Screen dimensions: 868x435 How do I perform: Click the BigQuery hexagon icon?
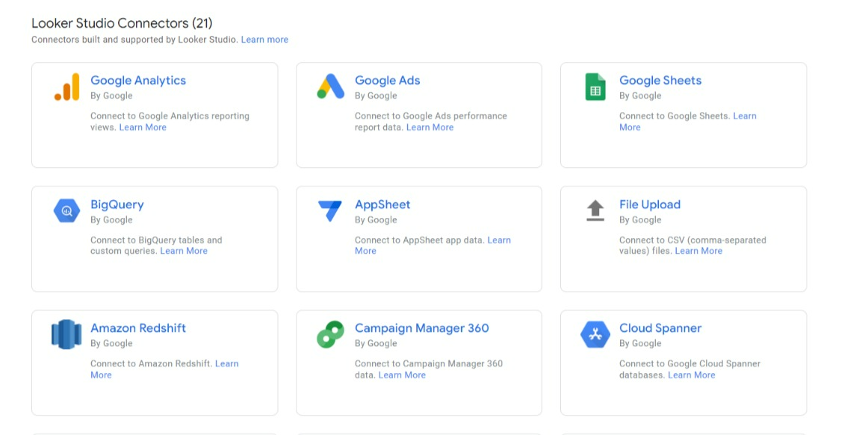(66, 211)
